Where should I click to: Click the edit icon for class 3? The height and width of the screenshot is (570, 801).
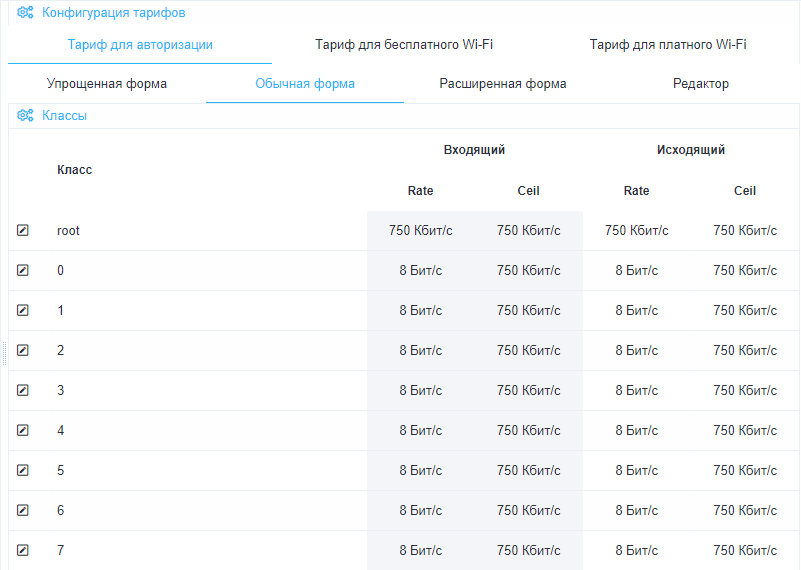[23, 390]
